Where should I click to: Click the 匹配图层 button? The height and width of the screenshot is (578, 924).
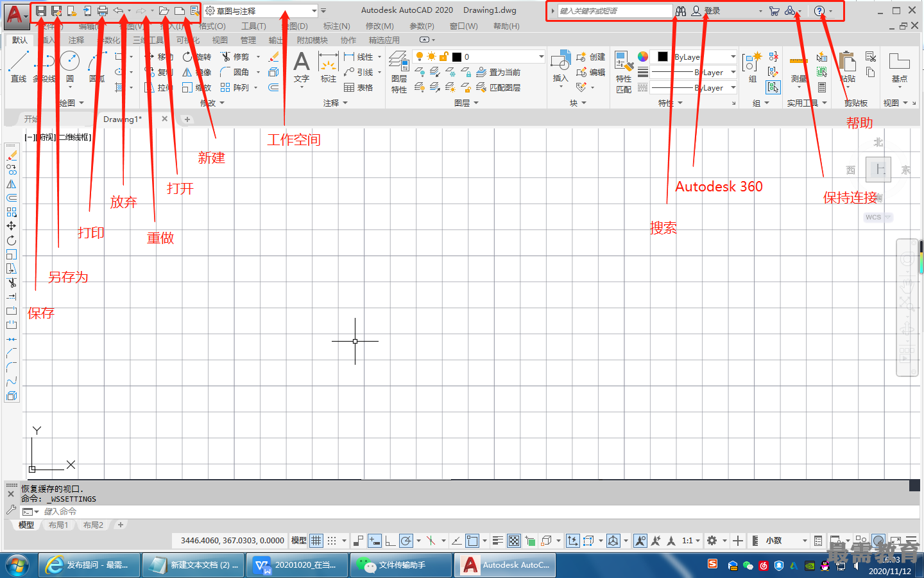[x=499, y=87]
